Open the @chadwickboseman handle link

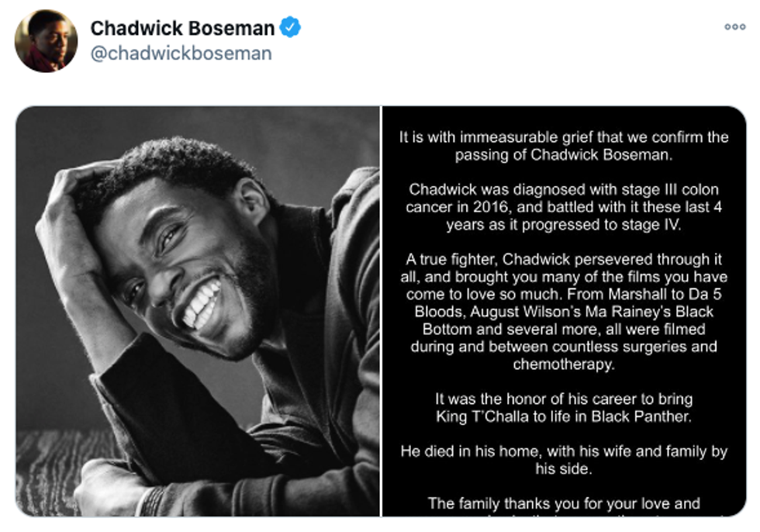click(x=181, y=54)
